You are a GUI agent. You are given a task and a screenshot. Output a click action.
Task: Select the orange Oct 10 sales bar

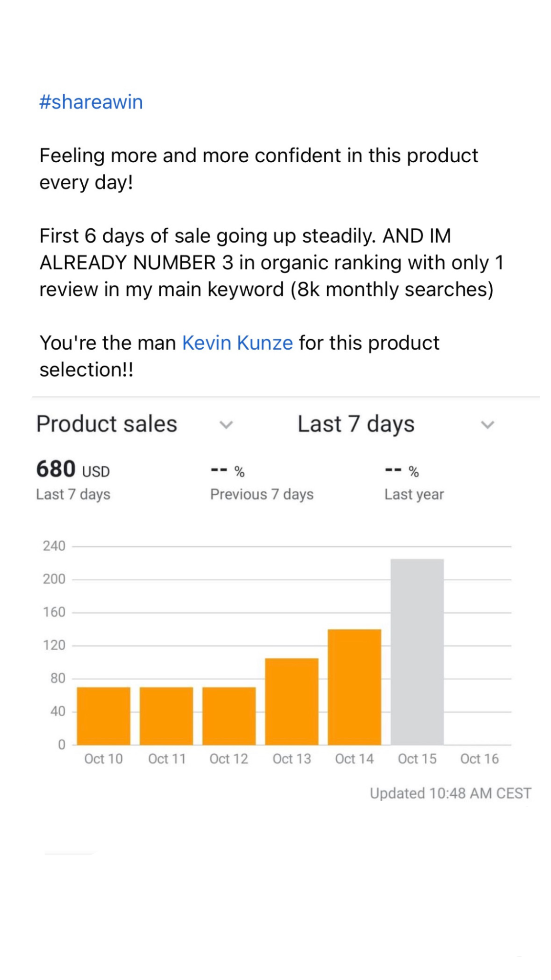(103, 715)
